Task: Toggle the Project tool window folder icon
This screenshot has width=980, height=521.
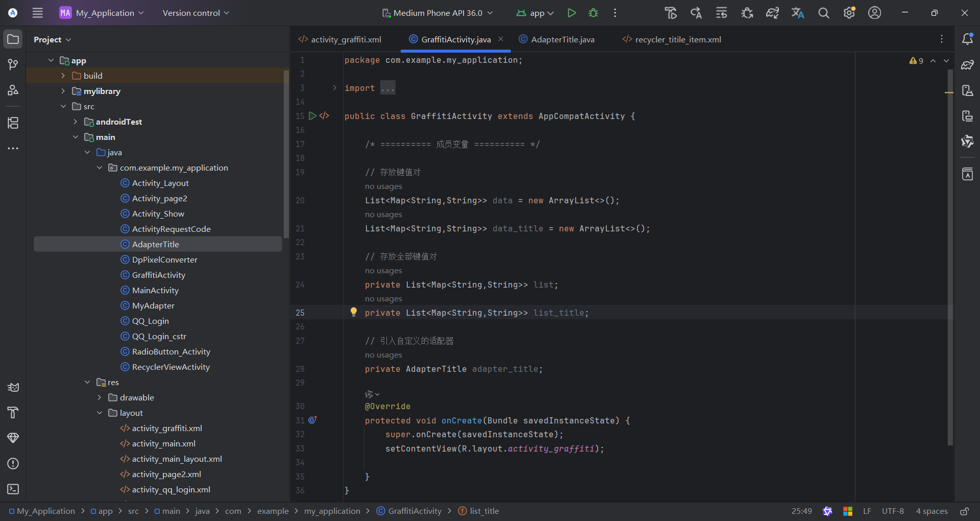Action: click(x=13, y=39)
